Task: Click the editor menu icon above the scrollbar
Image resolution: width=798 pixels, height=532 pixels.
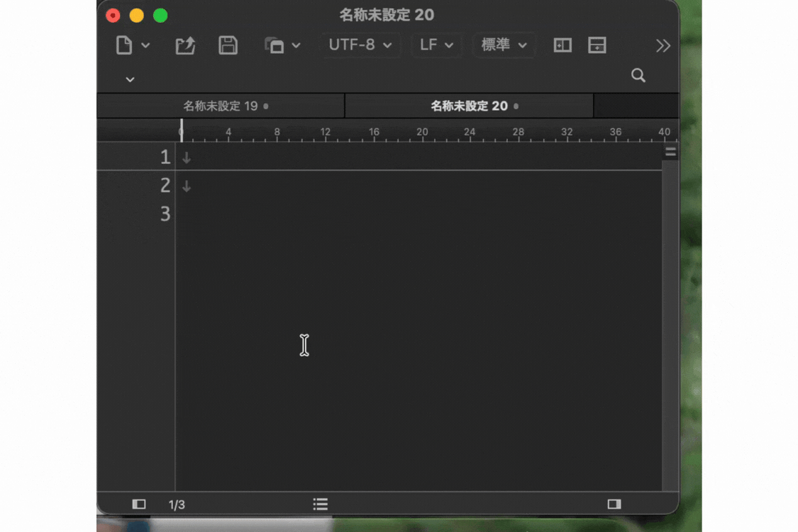Action: coord(670,152)
